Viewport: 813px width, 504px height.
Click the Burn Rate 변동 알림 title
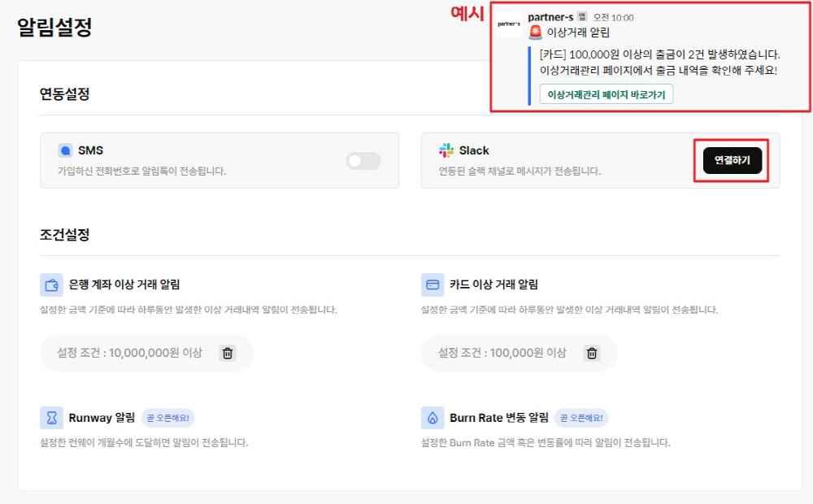point(499,417)
